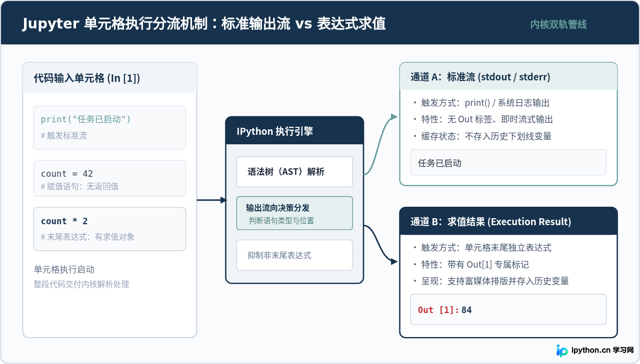Click the comment # 赋值语句：无返回值
The width and height of the screenshot is (640, 364).
pyautogui.click(x=80, y=186)
